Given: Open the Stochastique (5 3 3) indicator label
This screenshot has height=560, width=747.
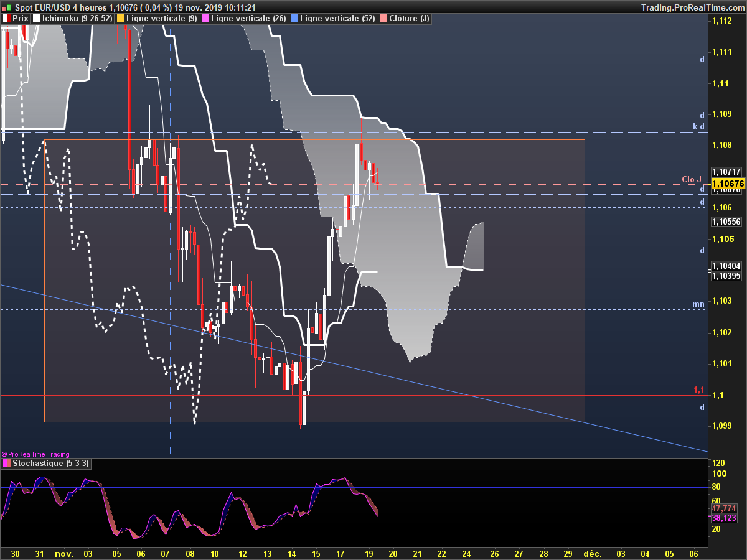Looking at the screenshot, I should point(51,464).
